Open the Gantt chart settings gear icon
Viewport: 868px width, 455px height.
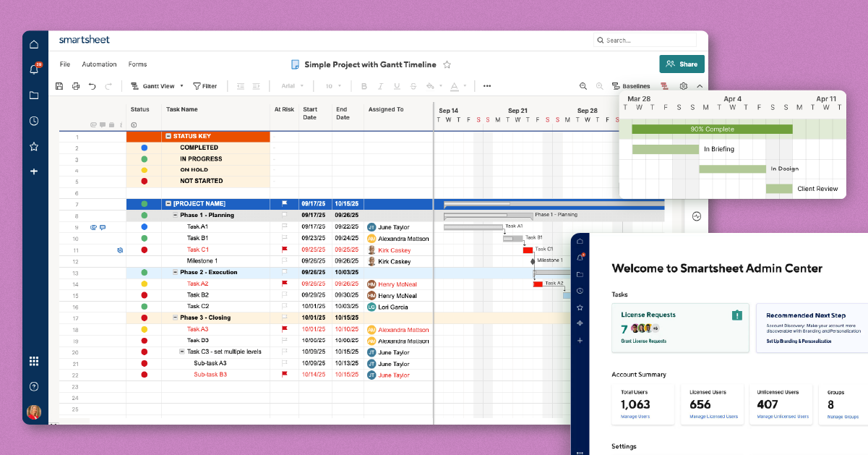(x=684, y=85)
